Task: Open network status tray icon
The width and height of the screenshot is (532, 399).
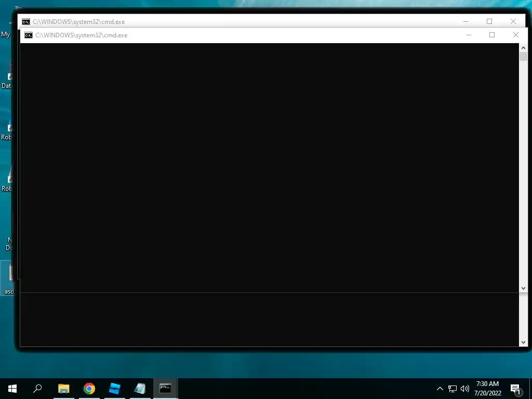Action: (453, 389)
